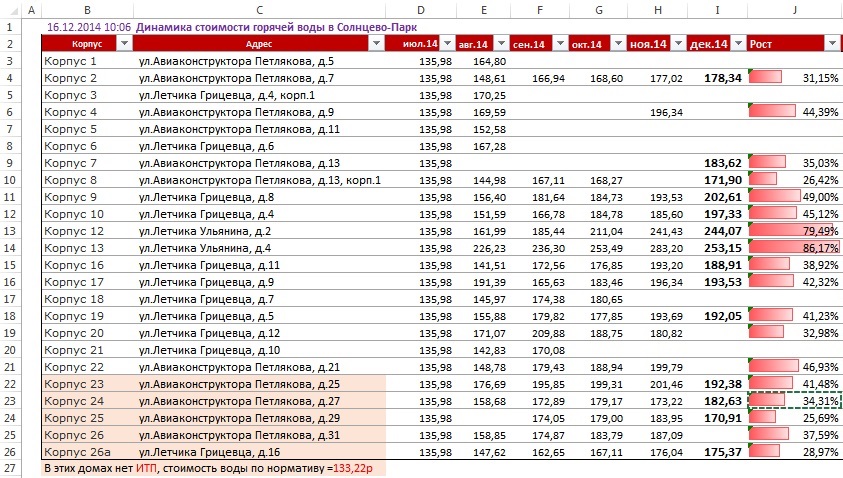Select column H header
The height and width of the screenshot is (478, 843).
tap(658, 10)
